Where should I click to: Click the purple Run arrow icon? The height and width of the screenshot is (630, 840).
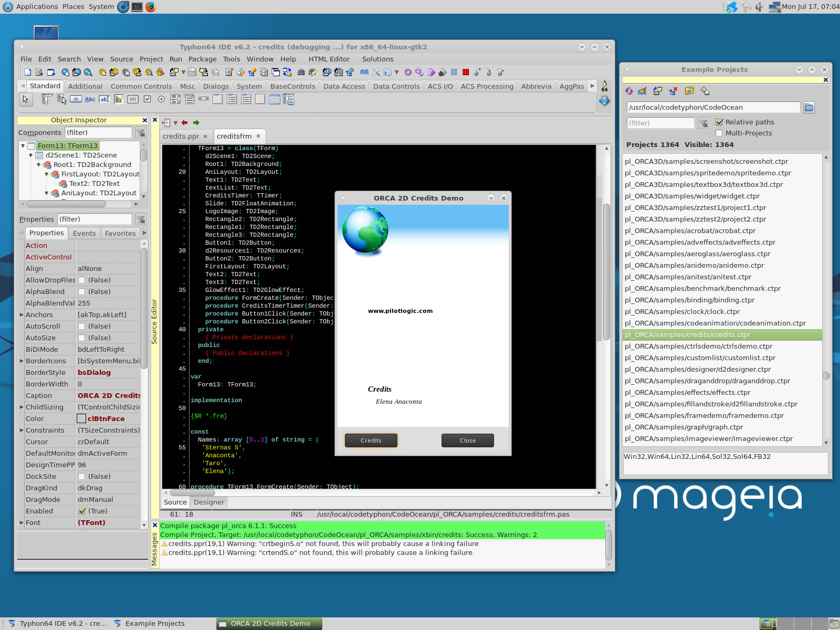(432, 72)
